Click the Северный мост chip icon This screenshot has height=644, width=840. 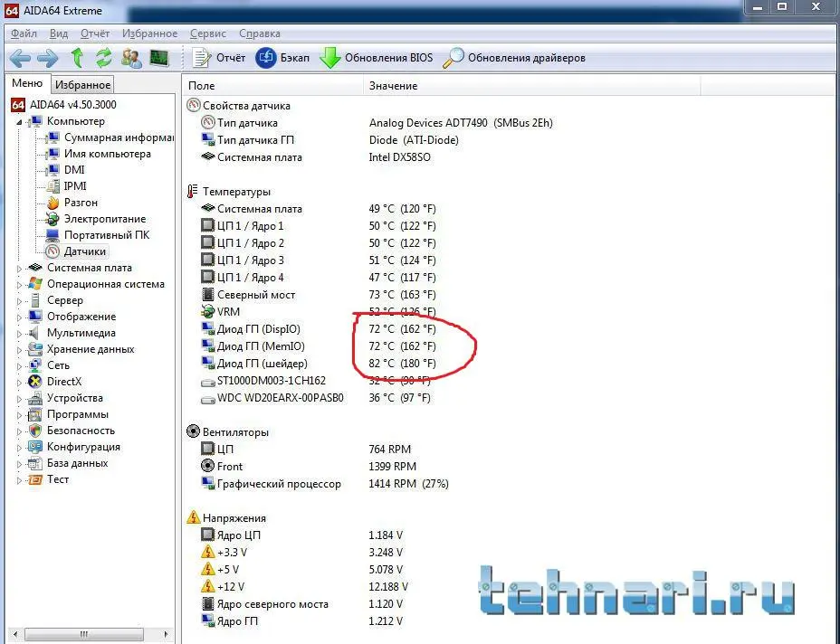pos(207,295)
